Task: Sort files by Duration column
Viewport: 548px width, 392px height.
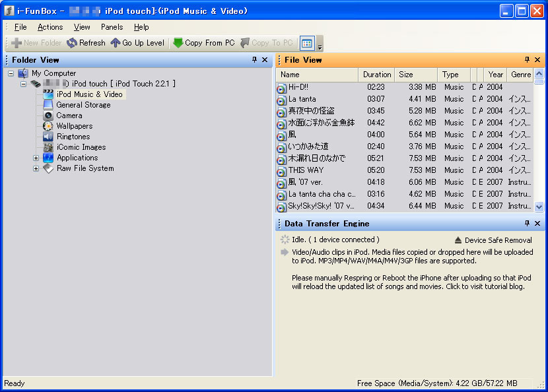Action: pyautogui.click(x=377, y=75)
